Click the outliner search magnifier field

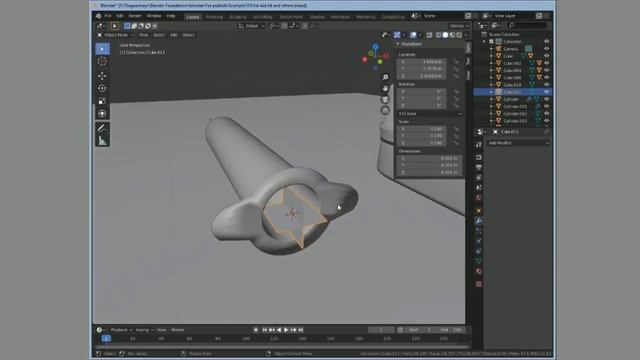tap(527, 26)
